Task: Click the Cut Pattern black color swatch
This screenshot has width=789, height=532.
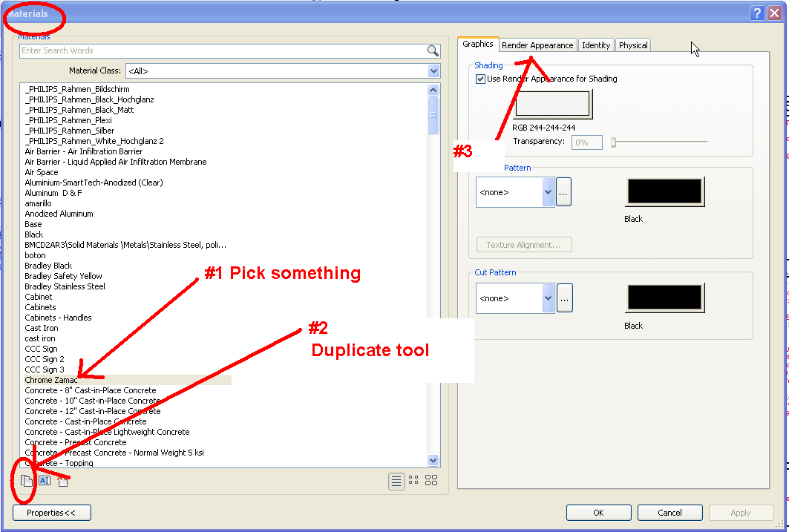Action: (665, 298)
